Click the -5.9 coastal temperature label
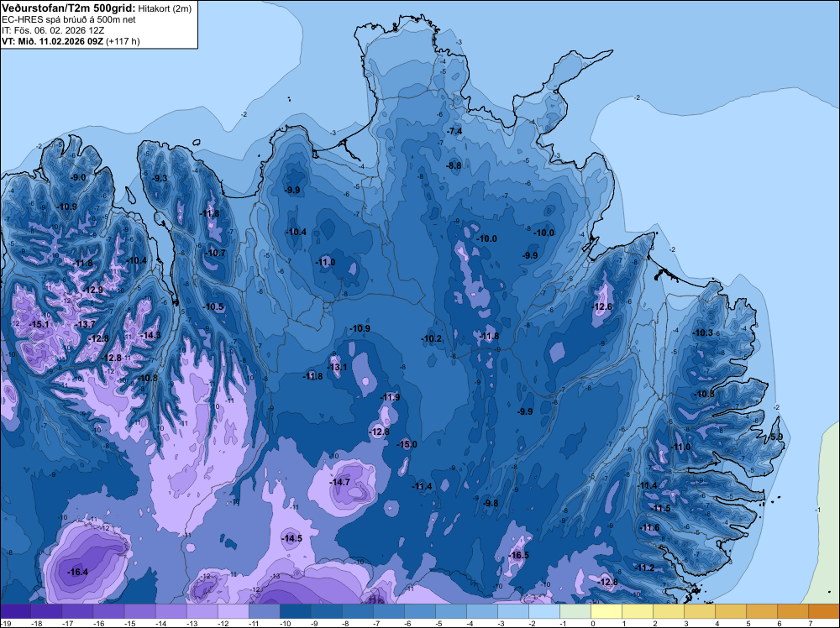 [775, 437]
